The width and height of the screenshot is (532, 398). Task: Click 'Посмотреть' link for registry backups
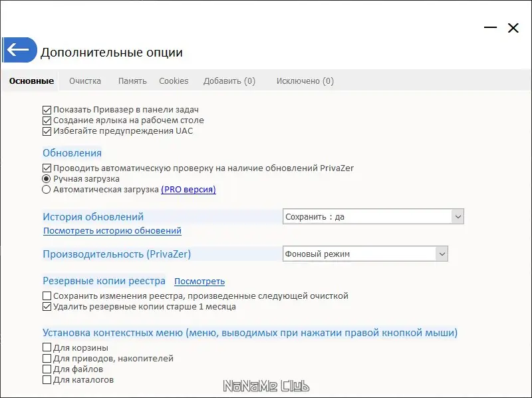199,282
